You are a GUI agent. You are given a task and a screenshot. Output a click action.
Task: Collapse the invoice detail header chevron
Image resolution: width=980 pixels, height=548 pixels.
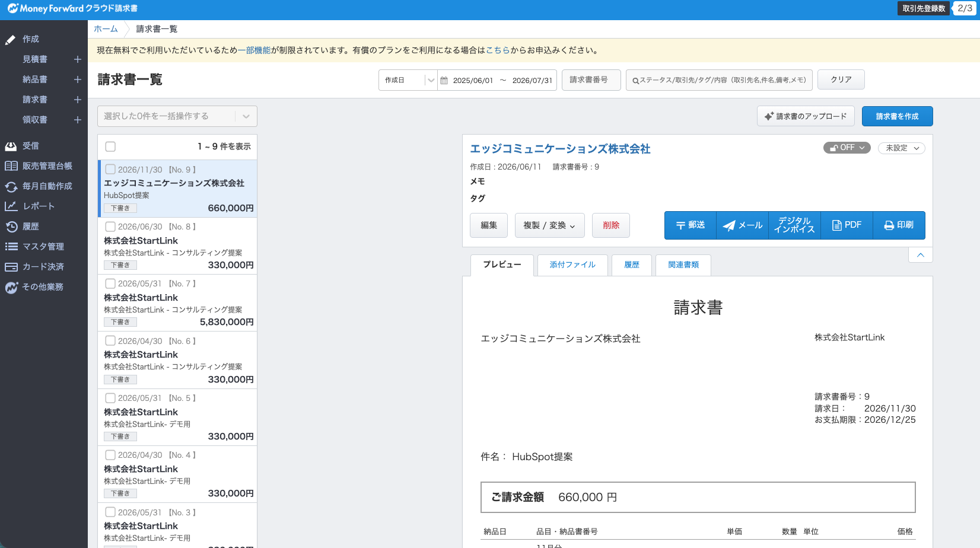(921, 255)
